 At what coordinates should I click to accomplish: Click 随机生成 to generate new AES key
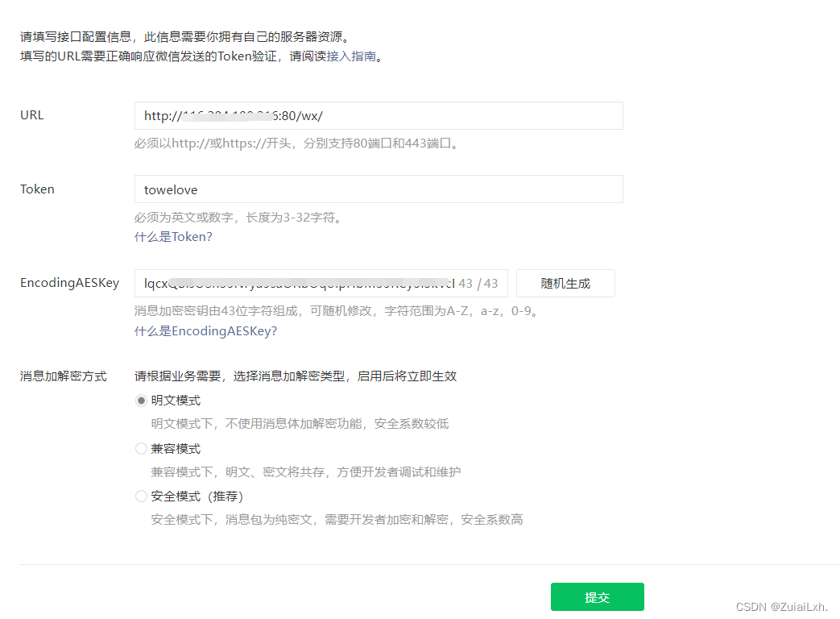pos(565,283)
